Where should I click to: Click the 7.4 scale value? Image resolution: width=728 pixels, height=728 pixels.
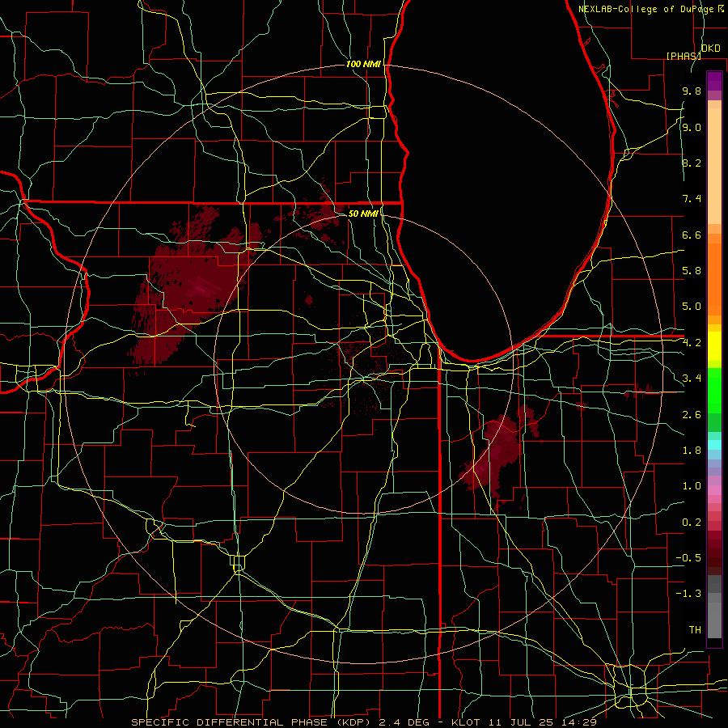click(x=692, y=199)
